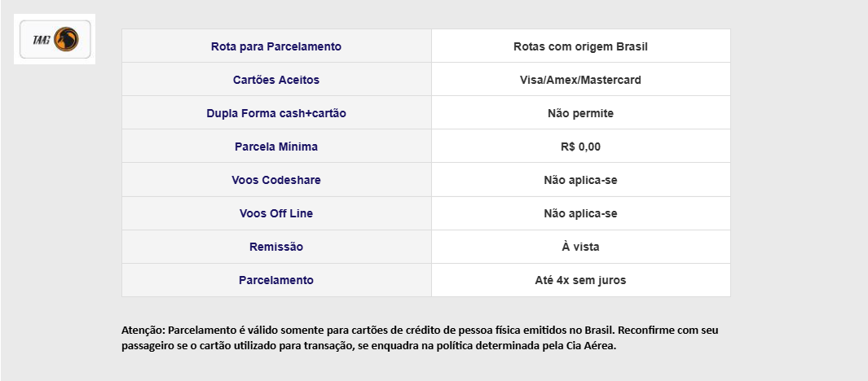This screenshot has width=868, height=381.
Task: Click the Não permite value cell
Action: (x=580, y=113)
